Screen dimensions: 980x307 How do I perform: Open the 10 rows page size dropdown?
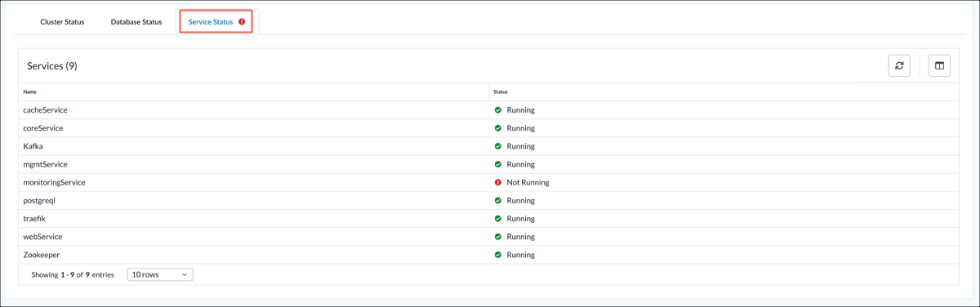[x=160, y=274]
